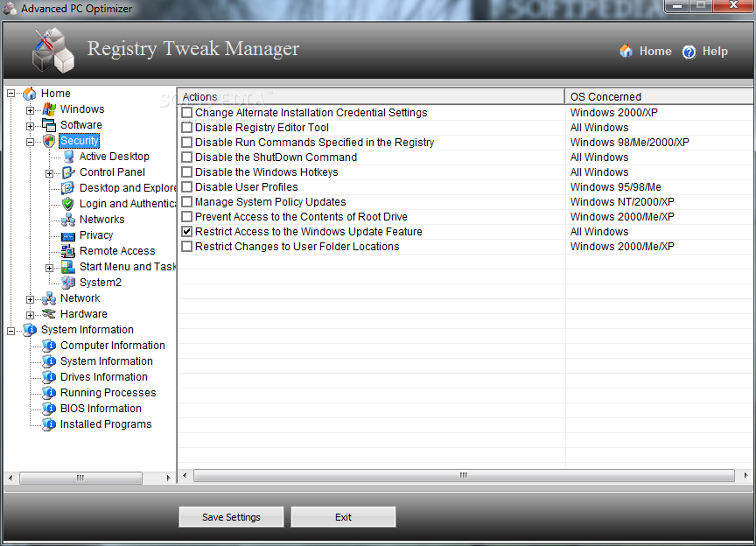Click the Installed Programs info icon
Screen dimensions: 756x546
tap(49, 424)
